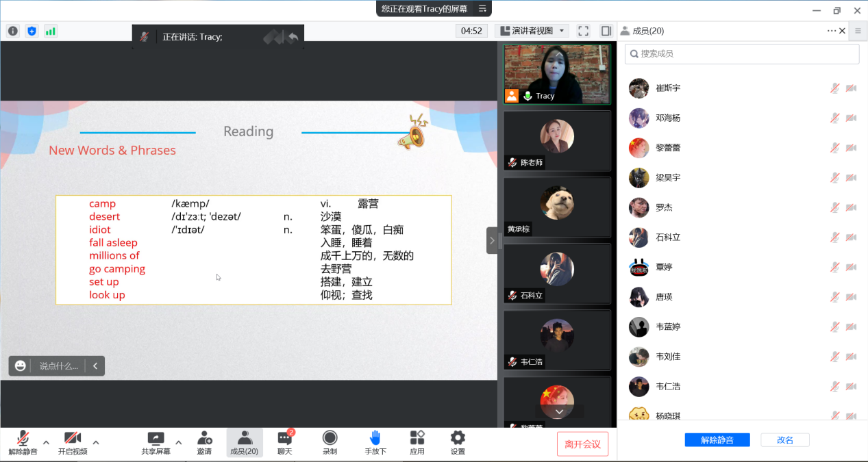Click the 邀请 invite icon
The height and width of the screenshot is (462, 868).
point(204,439)
